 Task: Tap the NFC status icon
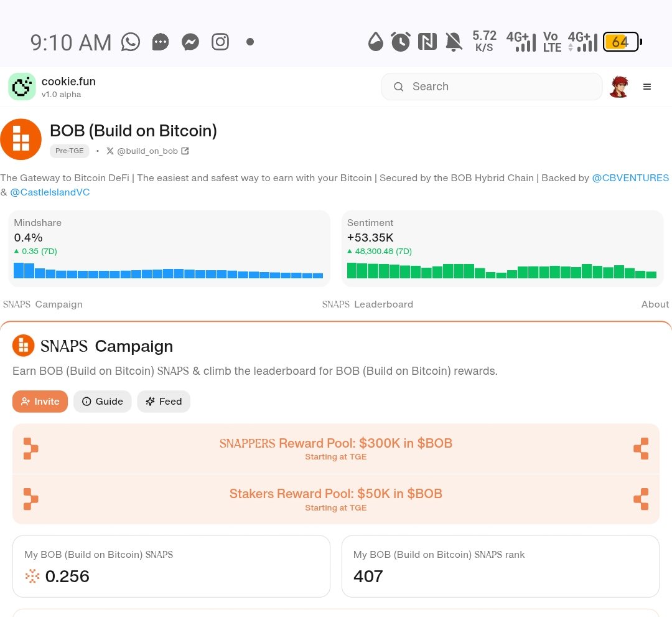point(427,42)
